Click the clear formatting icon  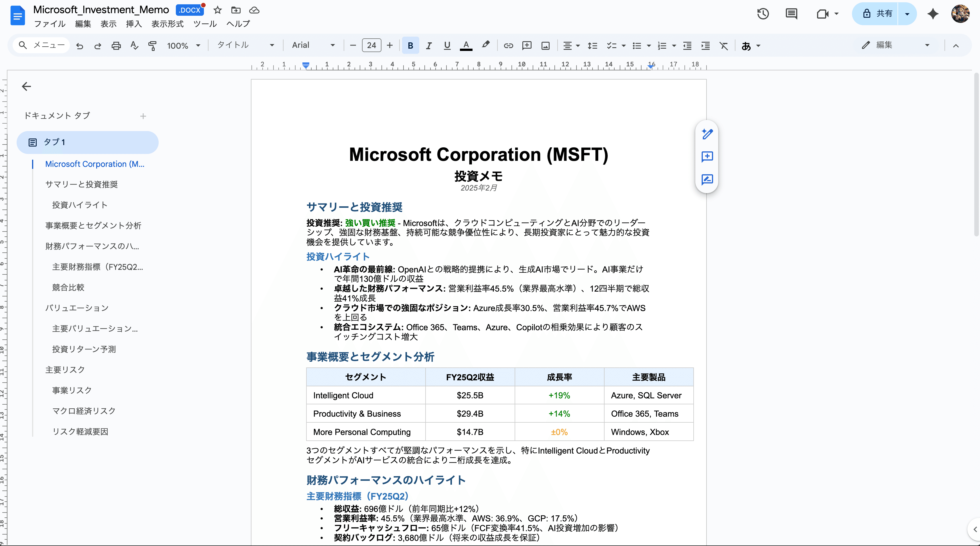click(x=724, y=45)
